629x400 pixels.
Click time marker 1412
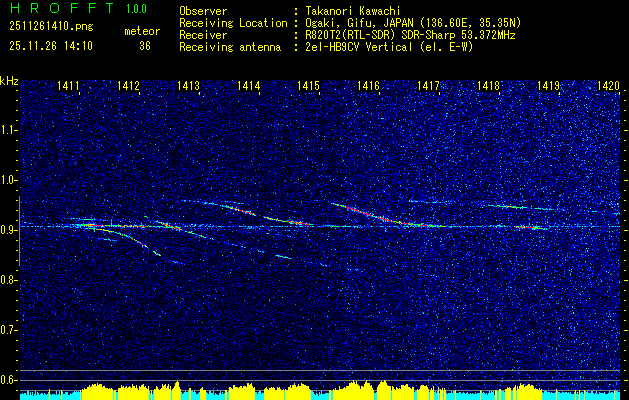click(128, 85)
